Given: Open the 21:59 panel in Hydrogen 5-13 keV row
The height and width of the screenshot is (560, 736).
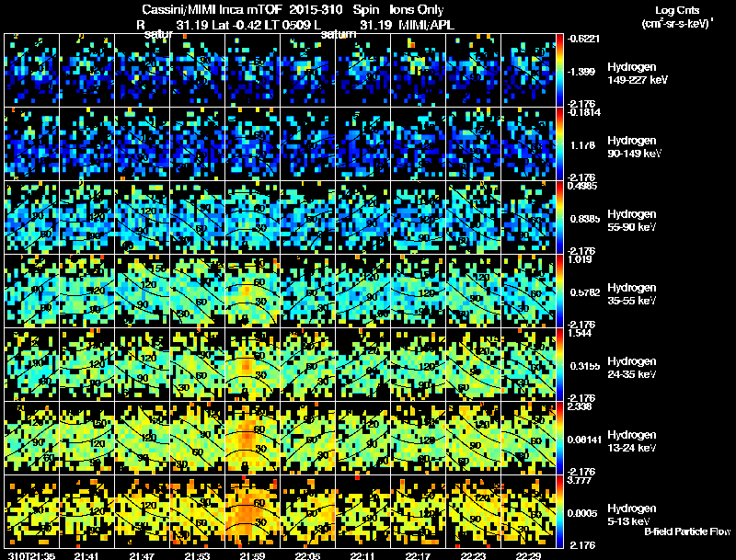Looking at the screenshot, I should [x=252, y=511].
